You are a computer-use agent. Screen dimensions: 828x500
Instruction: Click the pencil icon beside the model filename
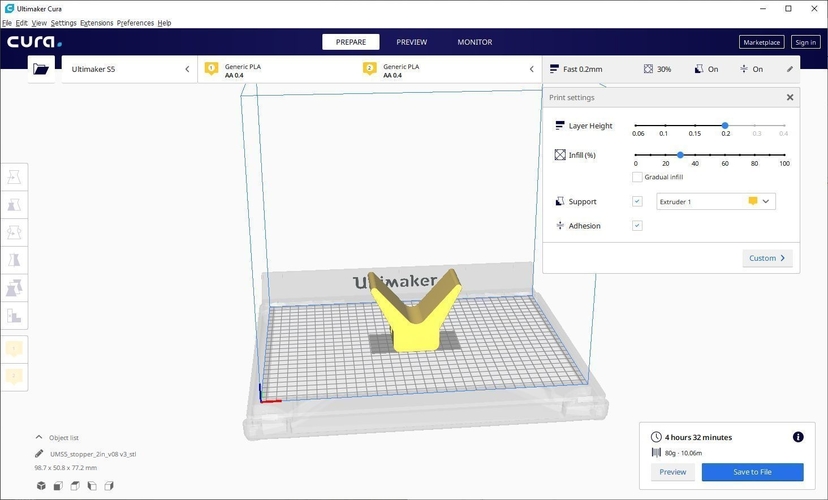pyautogui.click(x=39, y=454)
